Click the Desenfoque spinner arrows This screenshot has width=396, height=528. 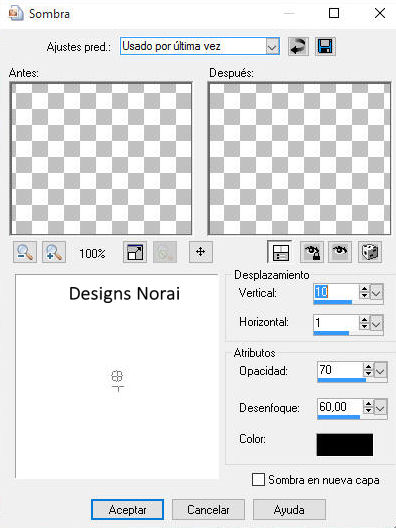[x=368, y=407]
